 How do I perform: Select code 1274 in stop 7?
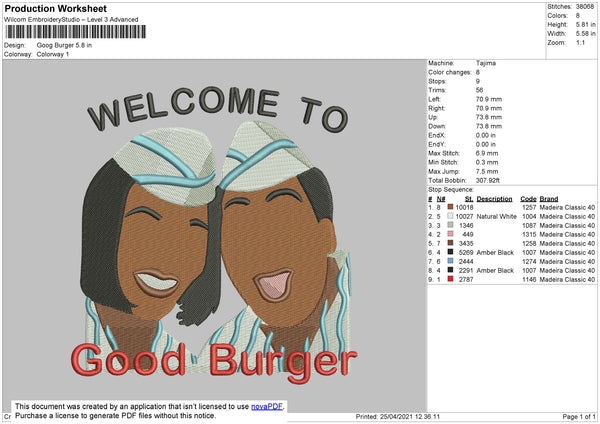[x=529, y=261]
